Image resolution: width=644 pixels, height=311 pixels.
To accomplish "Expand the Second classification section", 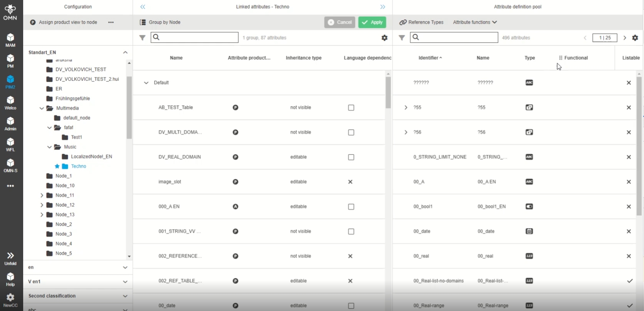I will 78,296.
